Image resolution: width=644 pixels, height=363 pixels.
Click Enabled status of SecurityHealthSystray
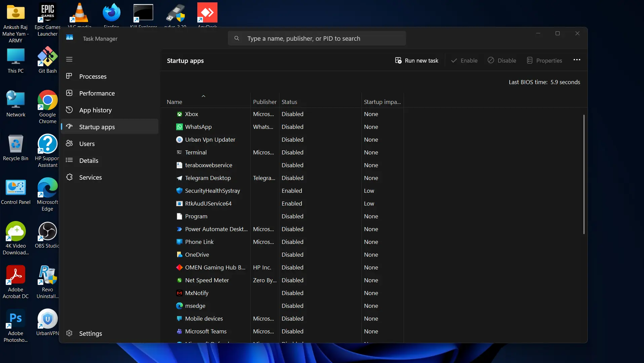pyautogui.click(x=292, y=191)
